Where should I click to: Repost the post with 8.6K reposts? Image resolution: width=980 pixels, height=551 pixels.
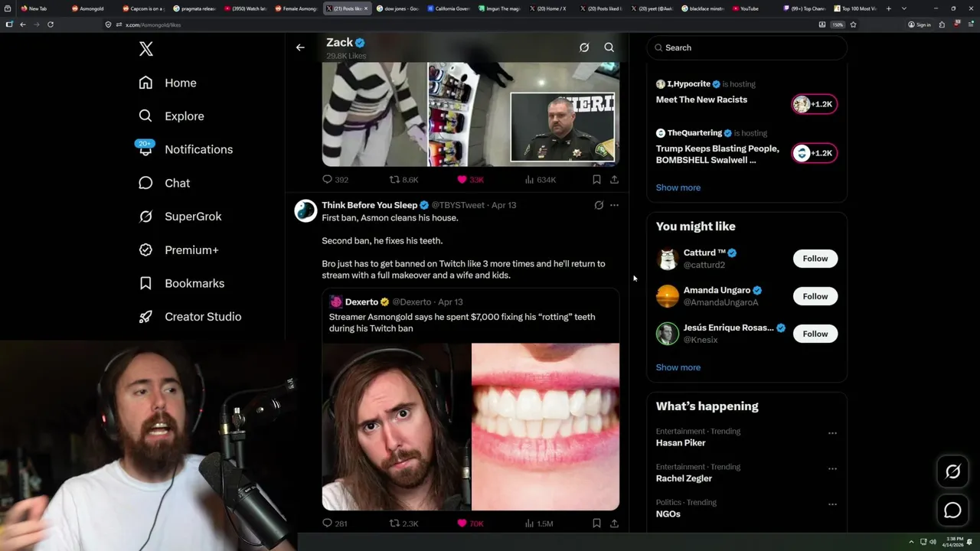click(x=403, y=180)
